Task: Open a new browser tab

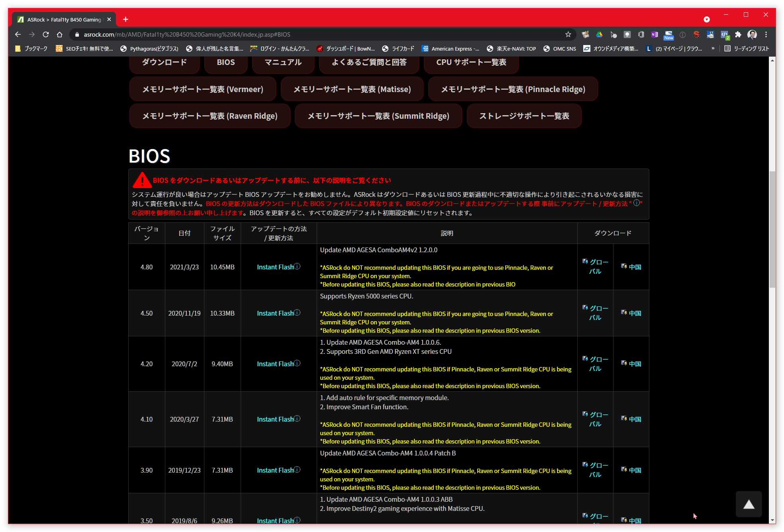Action: point(125,19)
